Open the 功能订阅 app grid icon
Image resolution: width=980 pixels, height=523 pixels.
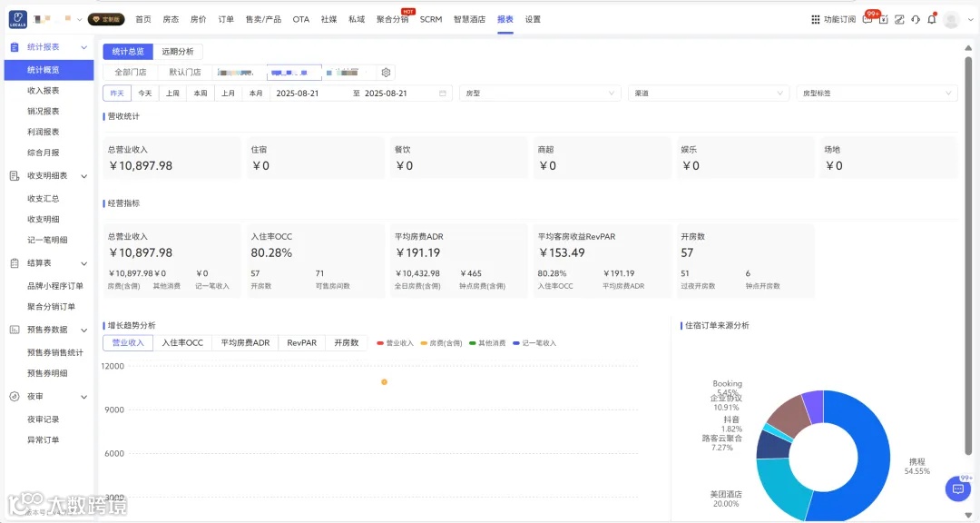click(818, 18)
